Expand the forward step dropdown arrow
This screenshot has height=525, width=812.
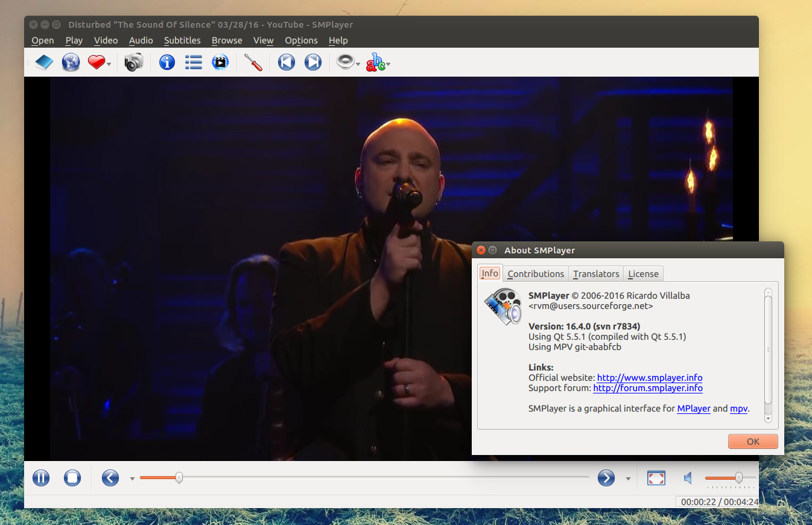pyautogui.click(x=628, y=479)
